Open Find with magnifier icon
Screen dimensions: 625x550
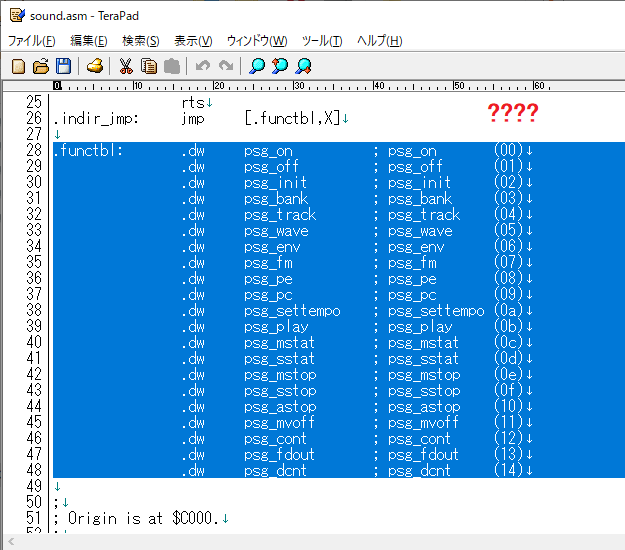257,66
